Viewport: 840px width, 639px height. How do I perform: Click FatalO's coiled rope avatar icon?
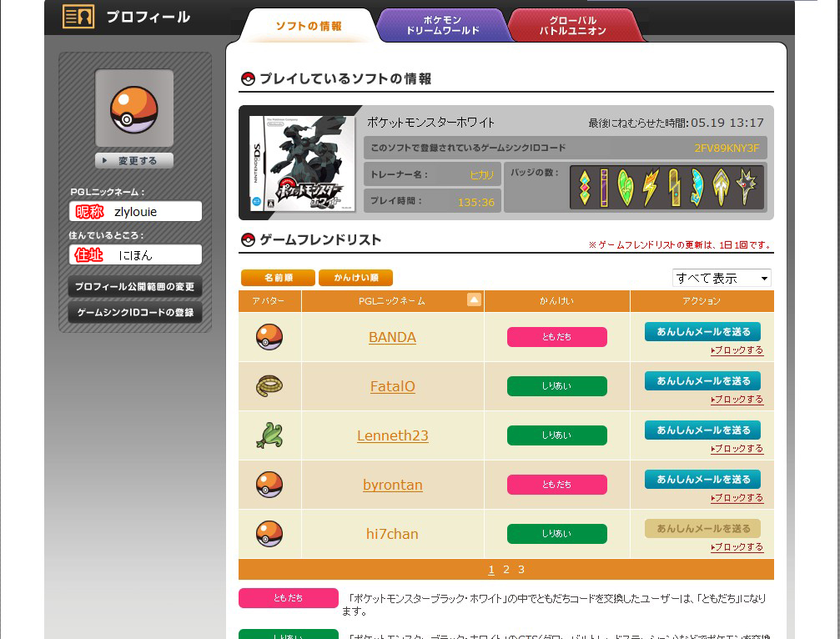click(269, 386)
